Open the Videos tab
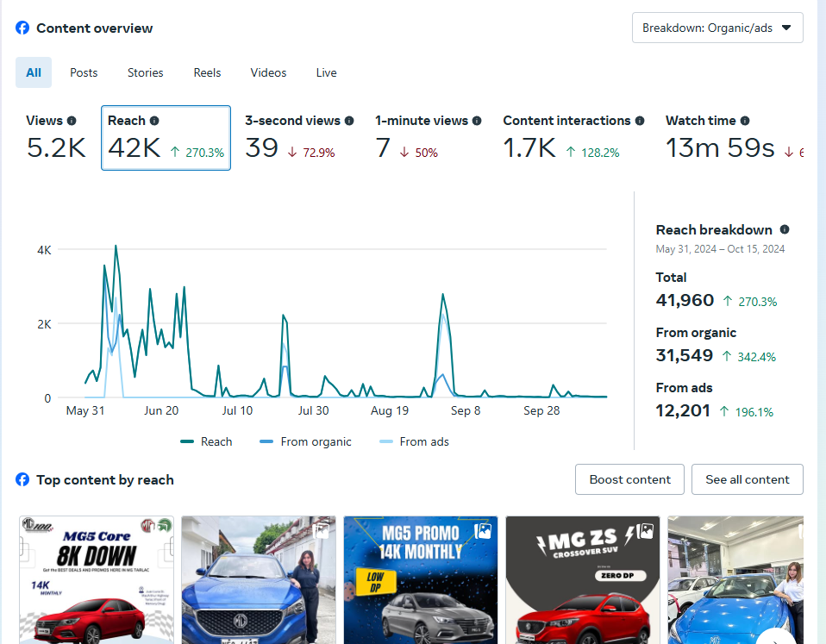Screen dimensions: 826x644 pyautogui.click(x=268, y=72)
